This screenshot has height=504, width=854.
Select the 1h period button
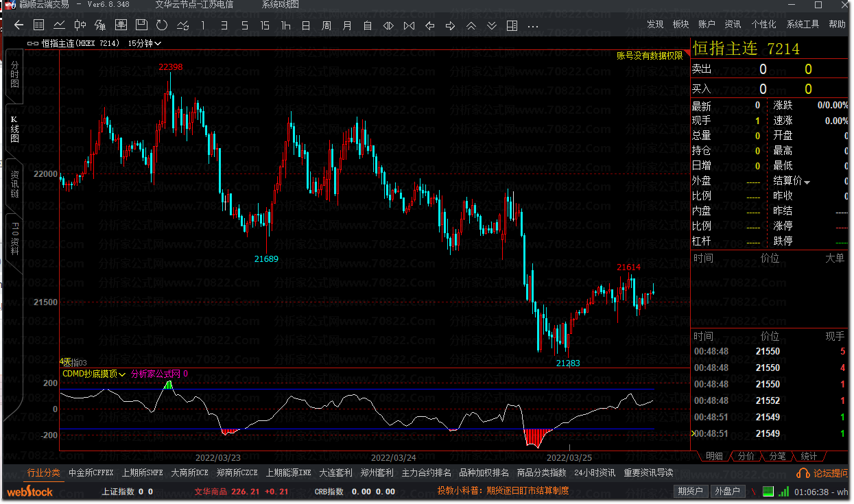point(285,25)
